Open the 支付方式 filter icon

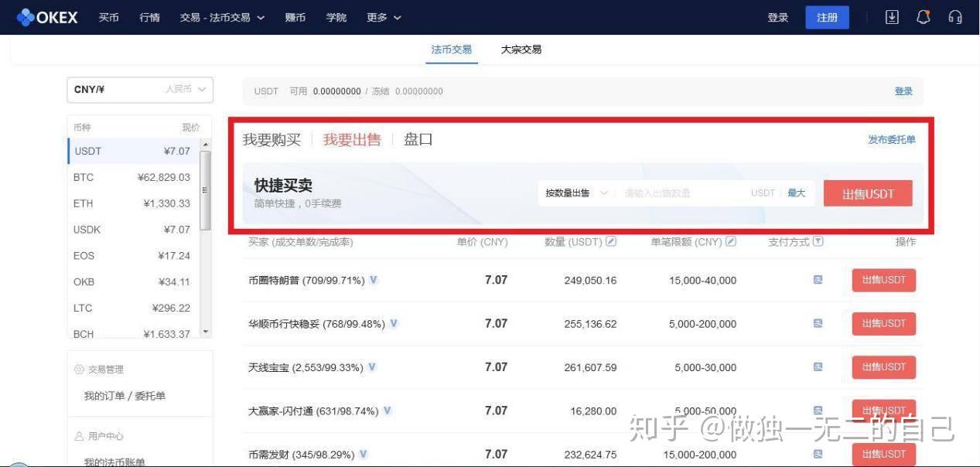(818, 242)
